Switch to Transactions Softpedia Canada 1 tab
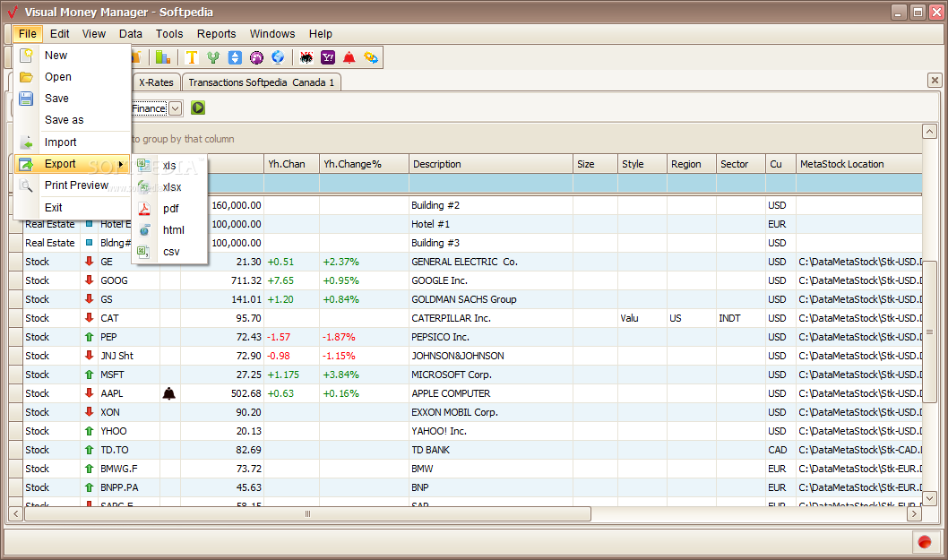The image size is (948, 560). click(261, 82)
